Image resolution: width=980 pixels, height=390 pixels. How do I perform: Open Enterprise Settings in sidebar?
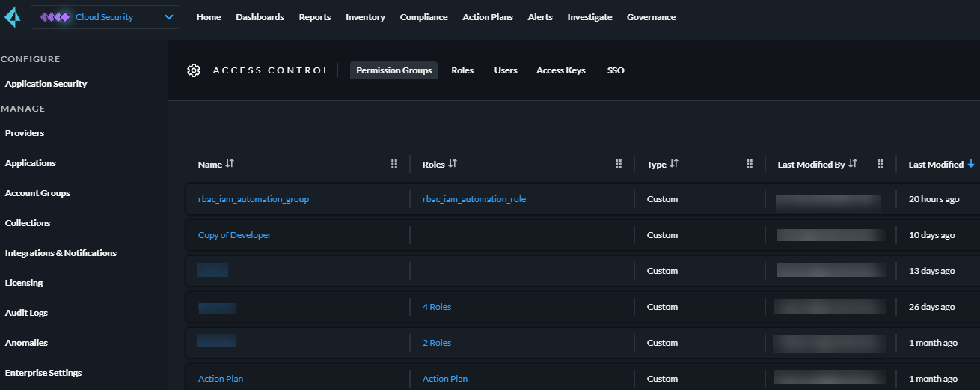[x=43, y=373]
